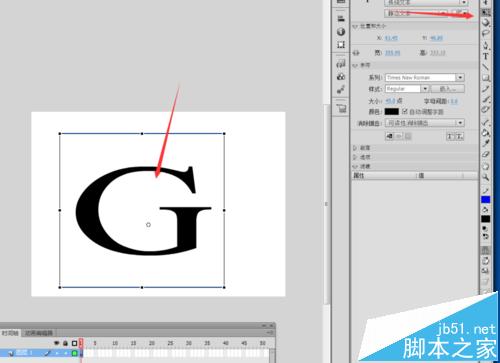This screenshot has width=500, height=363.
Task: Select the Deco tool
Action: 486,110
